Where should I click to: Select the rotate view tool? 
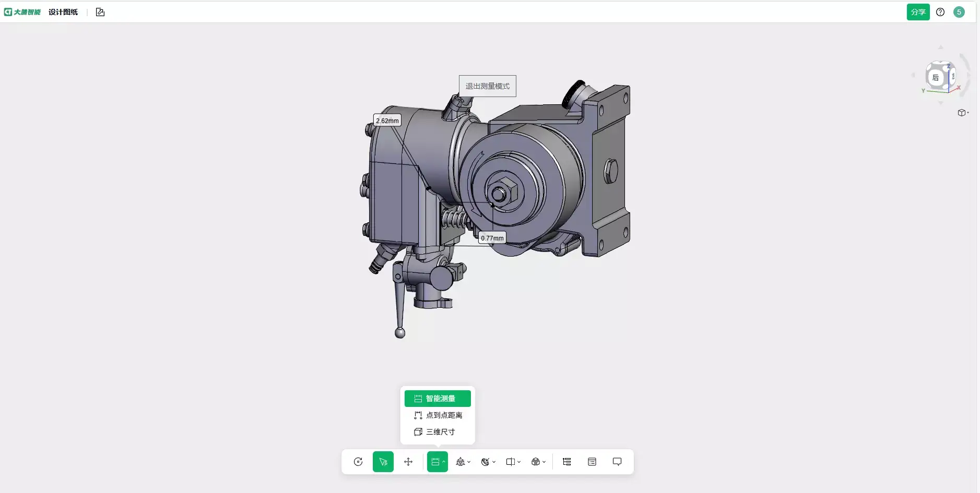[x=358, y=462]
